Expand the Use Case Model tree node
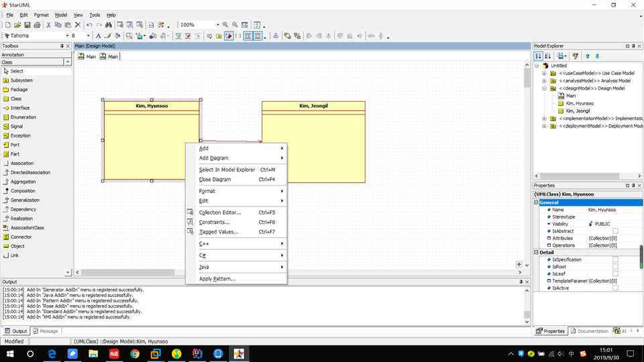 544,74
